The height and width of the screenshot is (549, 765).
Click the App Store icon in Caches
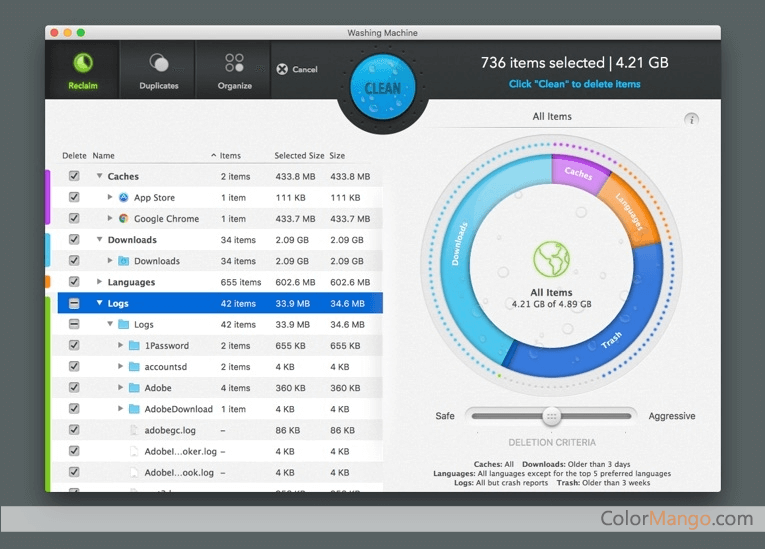click(x=124, y=198)
